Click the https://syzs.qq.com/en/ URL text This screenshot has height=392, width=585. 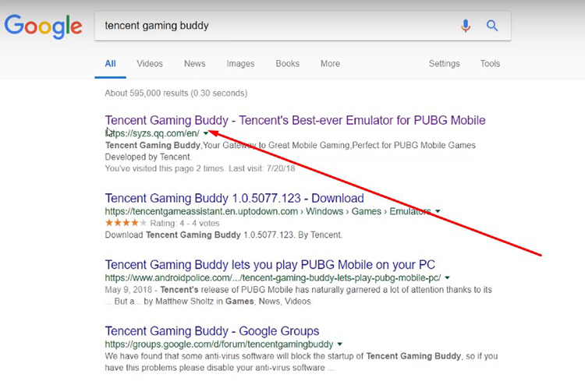coord(152,133)
